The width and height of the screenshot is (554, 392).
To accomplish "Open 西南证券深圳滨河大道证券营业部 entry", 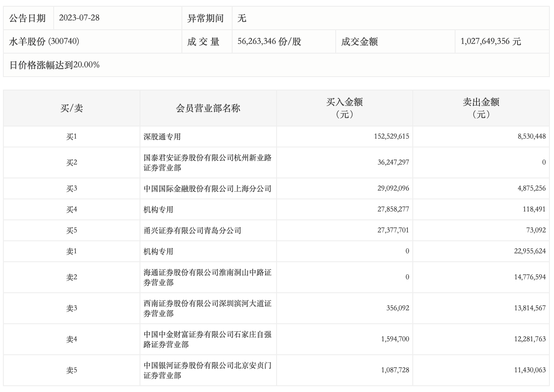I will 207,308.
